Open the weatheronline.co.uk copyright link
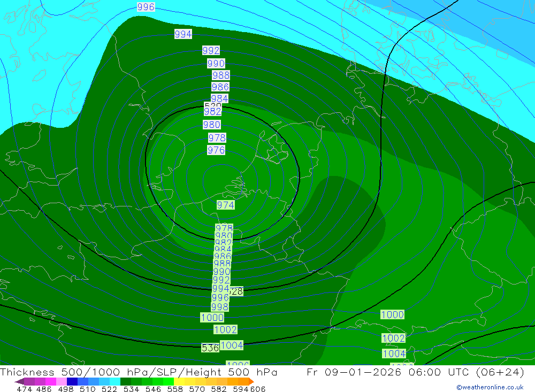 (490, 387)
